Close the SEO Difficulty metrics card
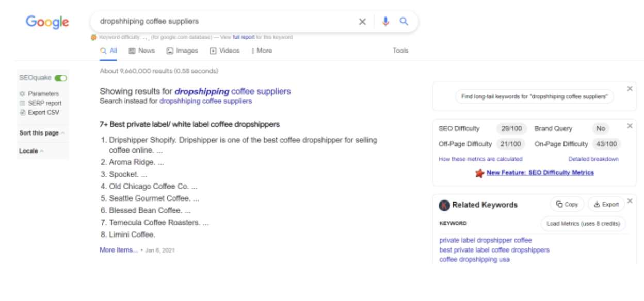 (x=630, y=126)
